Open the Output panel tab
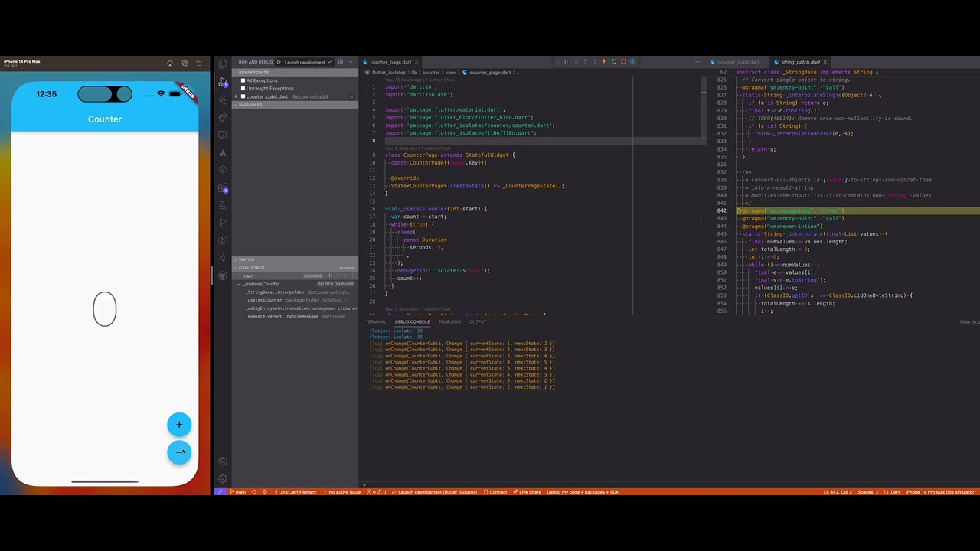The width and height of the screenshot is (980, 551). [478, 321]
